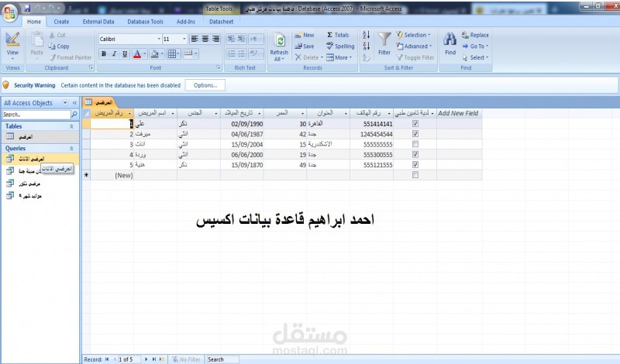Viewport: 620px width, 364px height.
Task: Go to next record arrow
Action: click(146, 359)
